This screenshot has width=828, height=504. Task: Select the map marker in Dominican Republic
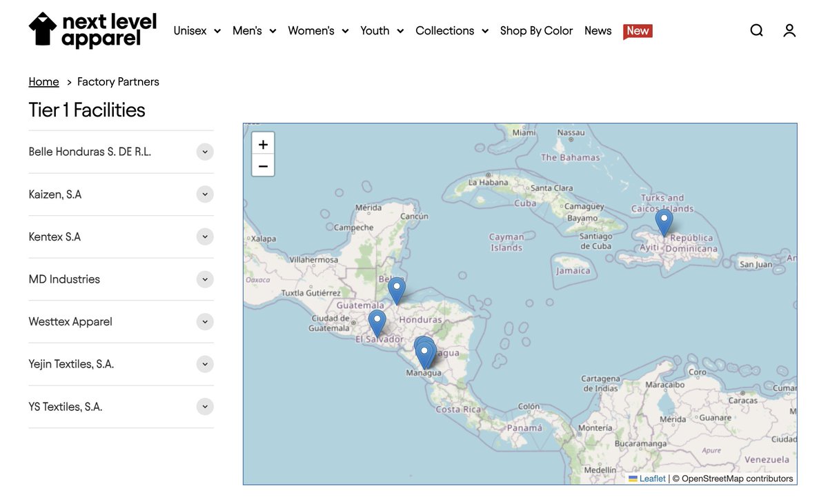coord(664,223)
